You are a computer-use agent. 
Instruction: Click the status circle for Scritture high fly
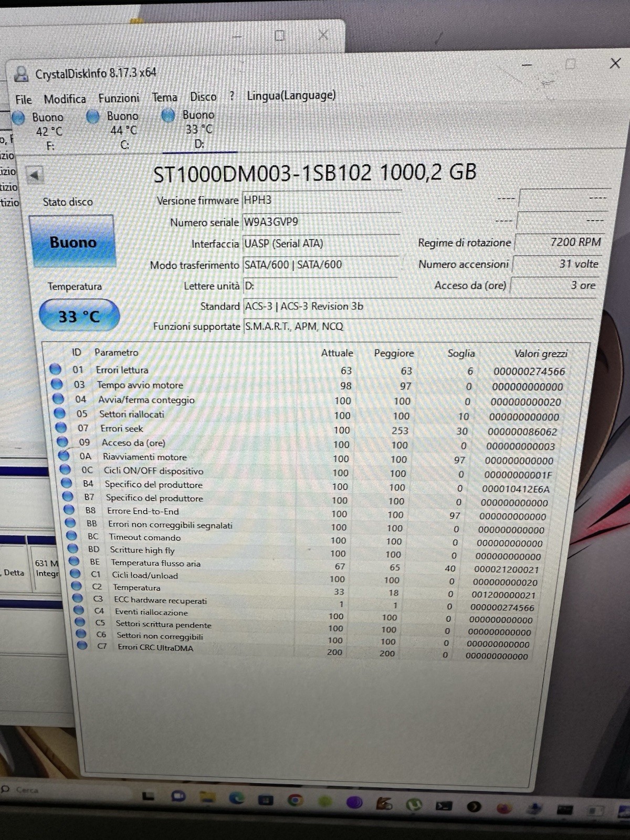pyautogui.click(x=73, y=548)
